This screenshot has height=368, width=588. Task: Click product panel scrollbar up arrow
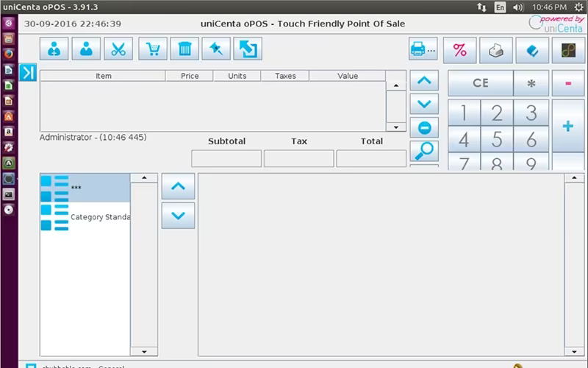click(574, 177)
